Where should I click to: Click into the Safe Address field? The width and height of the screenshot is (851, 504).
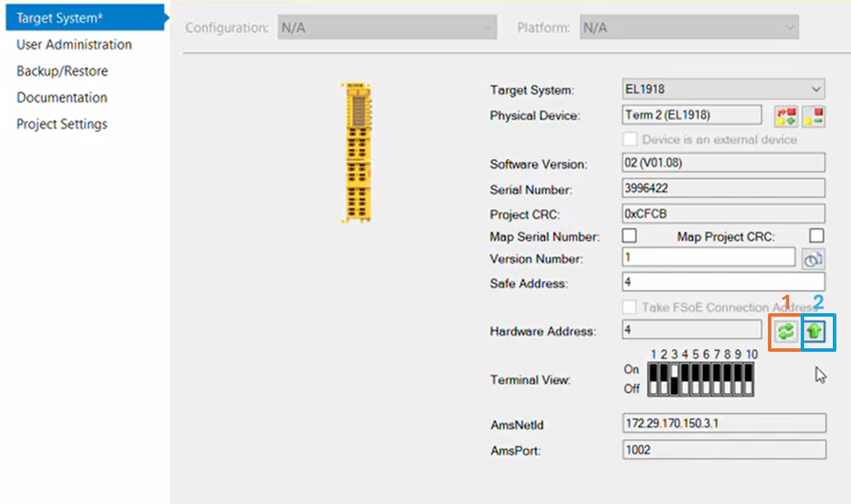pyautogui.click(x=723, y=282)
